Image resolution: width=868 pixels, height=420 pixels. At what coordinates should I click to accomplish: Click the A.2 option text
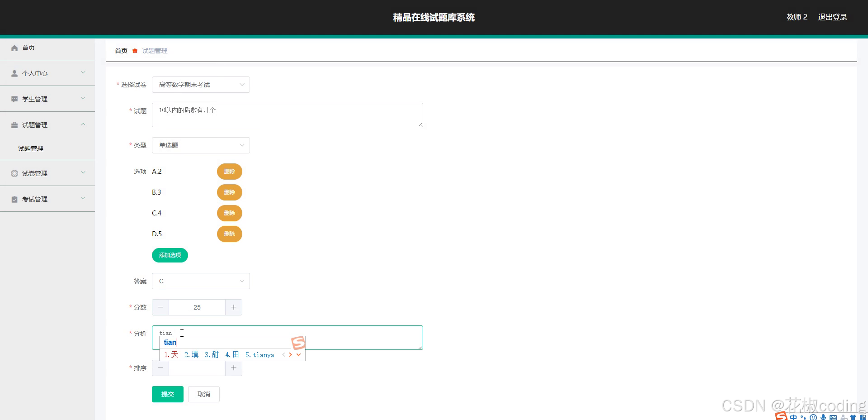pyautogui.click(x=157, y=172)
